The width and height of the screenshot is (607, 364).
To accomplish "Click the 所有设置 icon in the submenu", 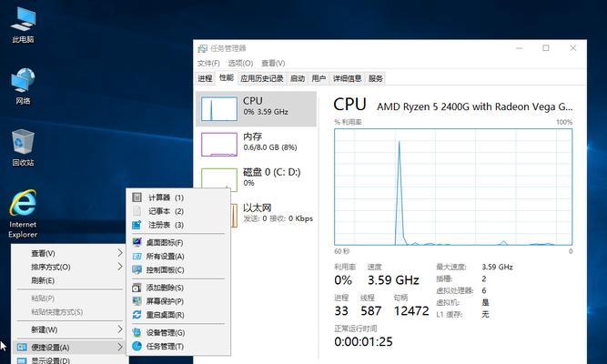I will pyautogui.click(x=137, y=257).
